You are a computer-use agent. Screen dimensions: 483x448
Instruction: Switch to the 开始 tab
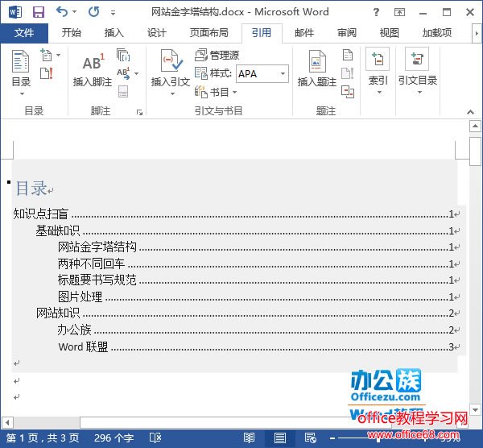point(71,33)
